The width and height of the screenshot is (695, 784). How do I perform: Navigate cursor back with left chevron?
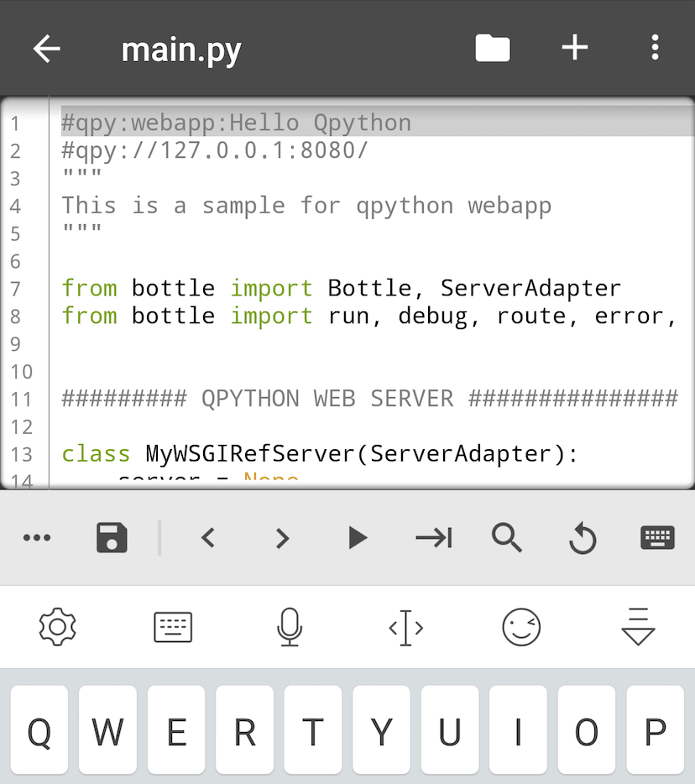click(x=208, y=538)
